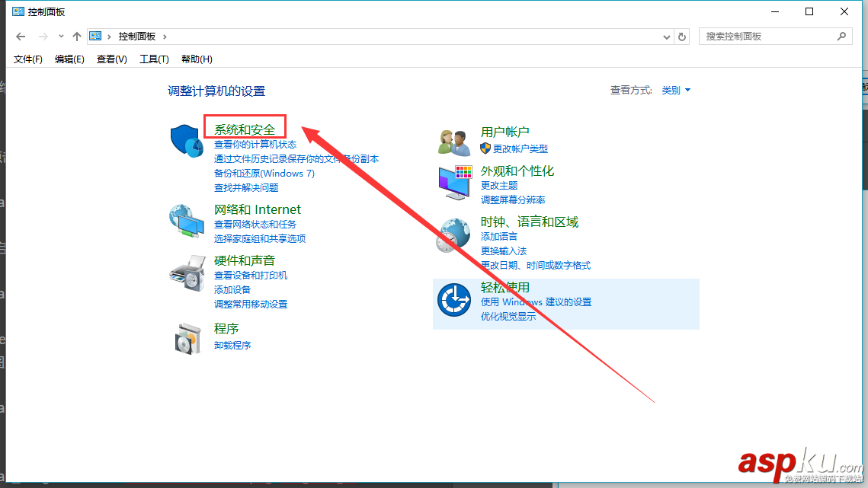Screen dimensions: 868x488
Task: Click the refresh icon in the address bar
Action: click(681, 36)
